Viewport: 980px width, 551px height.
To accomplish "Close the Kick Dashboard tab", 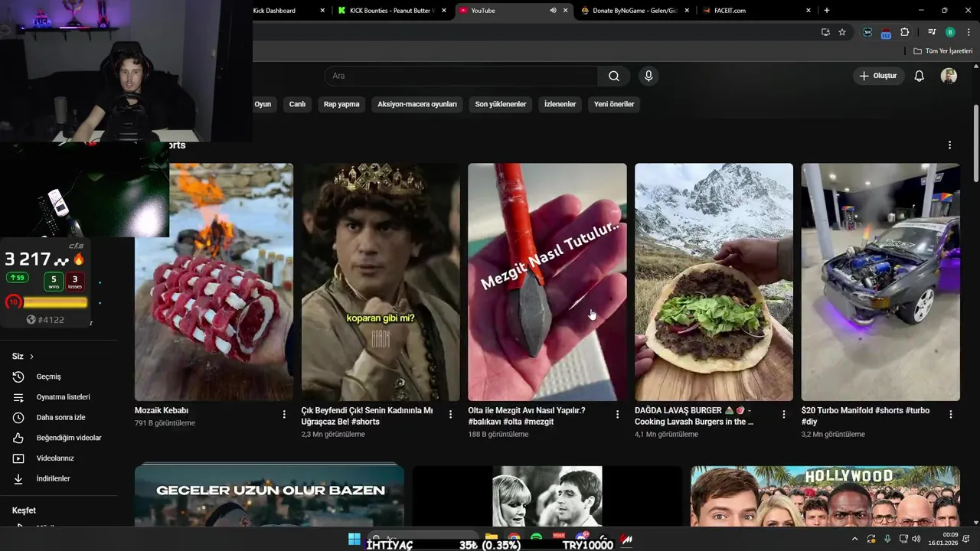I will point(322,11).
